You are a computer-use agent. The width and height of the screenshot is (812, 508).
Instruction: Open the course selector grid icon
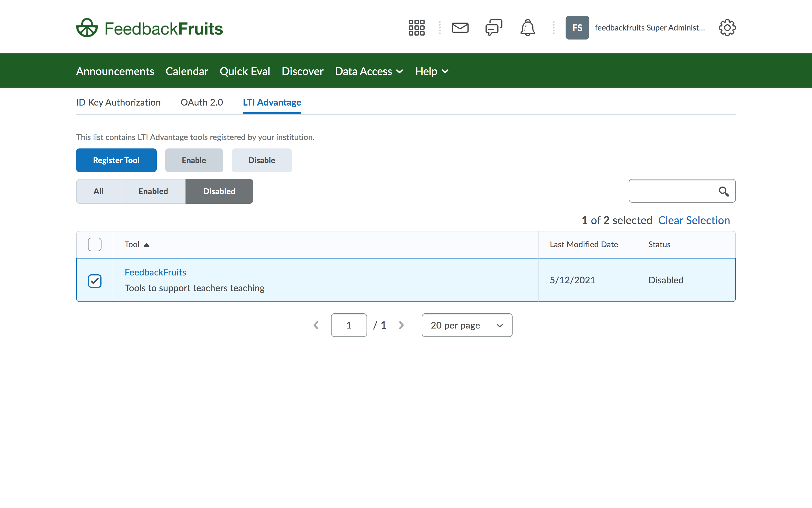[416, 28]
